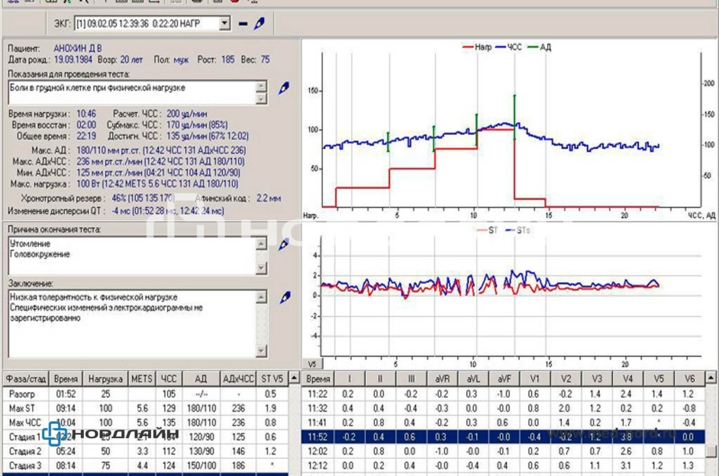The image size is (719, 476).
Task: Click the Время header in leads table
Action: (320, 381)
